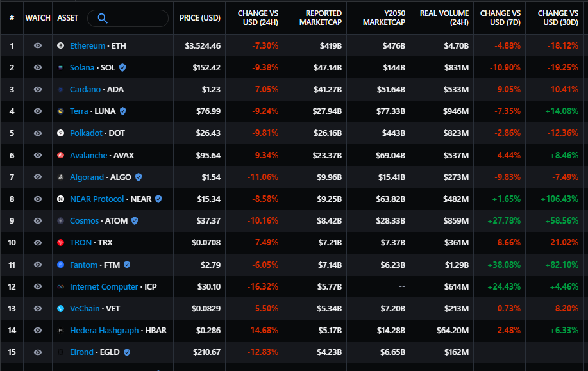Click Fantom's real volume $1.29B
Image resolution: width=588 pixels, height=371 pixels.
457,265
